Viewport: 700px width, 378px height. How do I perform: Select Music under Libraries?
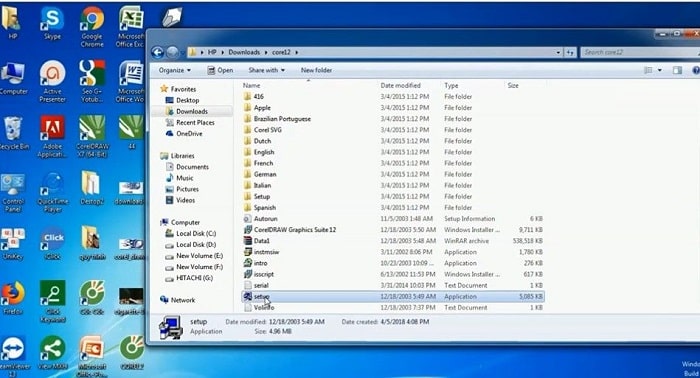pos(179,178)
